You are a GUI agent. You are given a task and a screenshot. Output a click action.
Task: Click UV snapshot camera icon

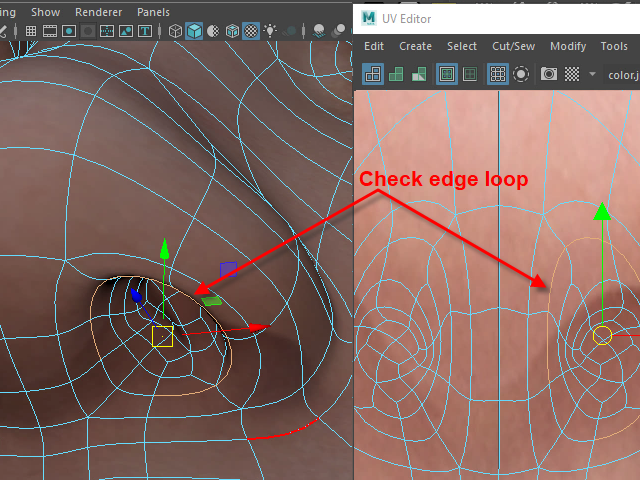tap(549, 74)
